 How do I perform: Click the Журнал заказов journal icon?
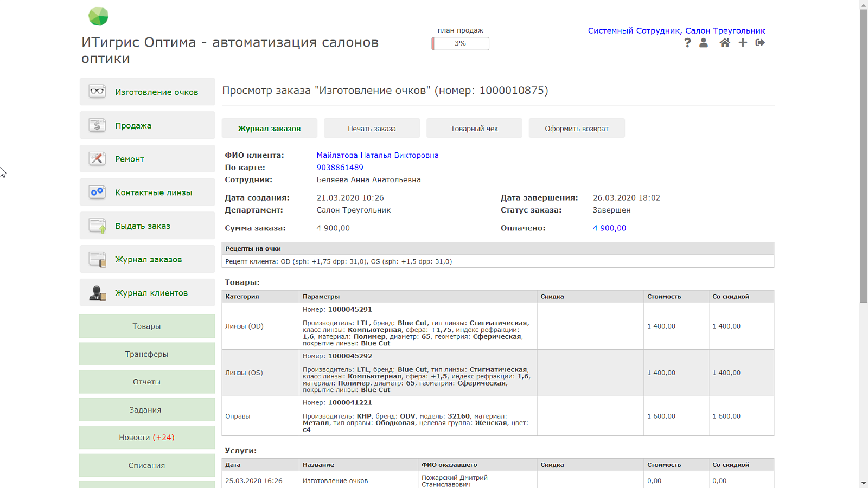coord(97,259)
